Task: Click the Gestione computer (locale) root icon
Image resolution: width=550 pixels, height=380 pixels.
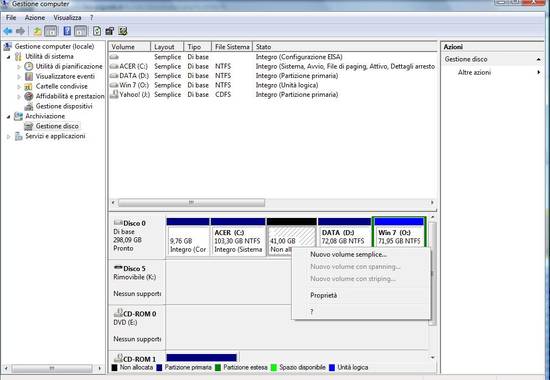Action: pos(7,46)
